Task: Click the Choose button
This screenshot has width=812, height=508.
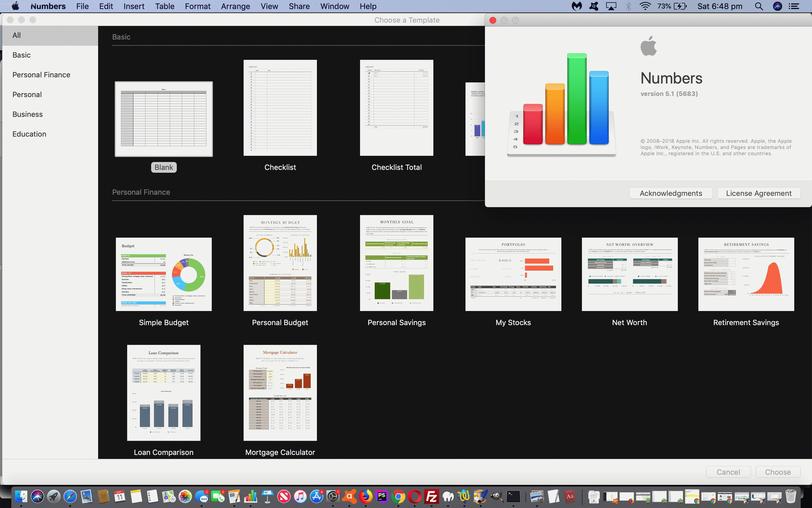Action: click(x=778, y=472)
